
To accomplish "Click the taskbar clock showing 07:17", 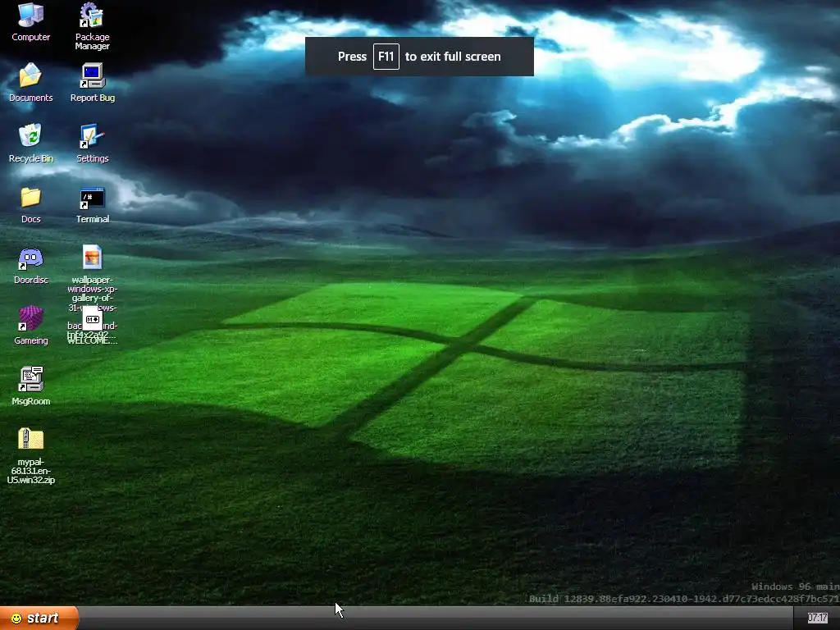I will tap(817, 619).
